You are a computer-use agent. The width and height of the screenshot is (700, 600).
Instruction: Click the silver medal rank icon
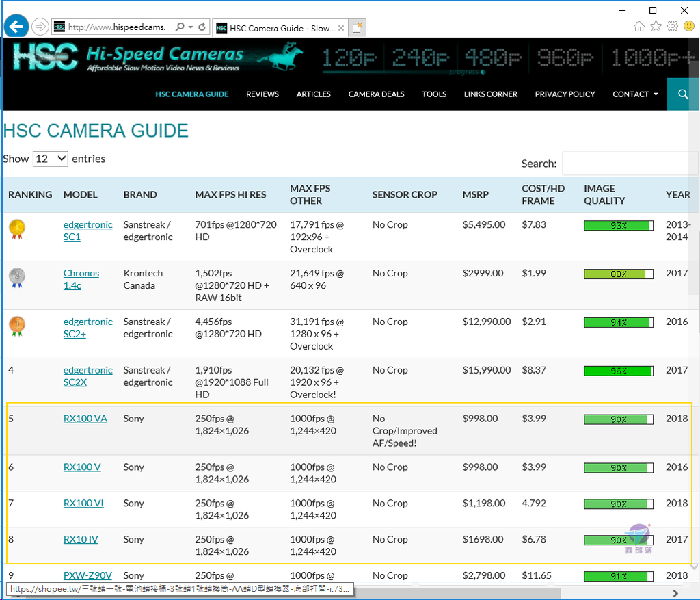(17, 278)
